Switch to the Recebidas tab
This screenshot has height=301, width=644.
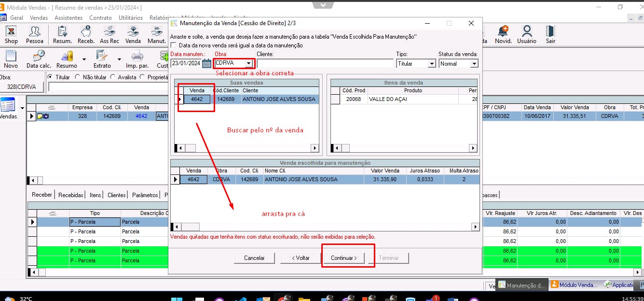click(x=71, y=195)
